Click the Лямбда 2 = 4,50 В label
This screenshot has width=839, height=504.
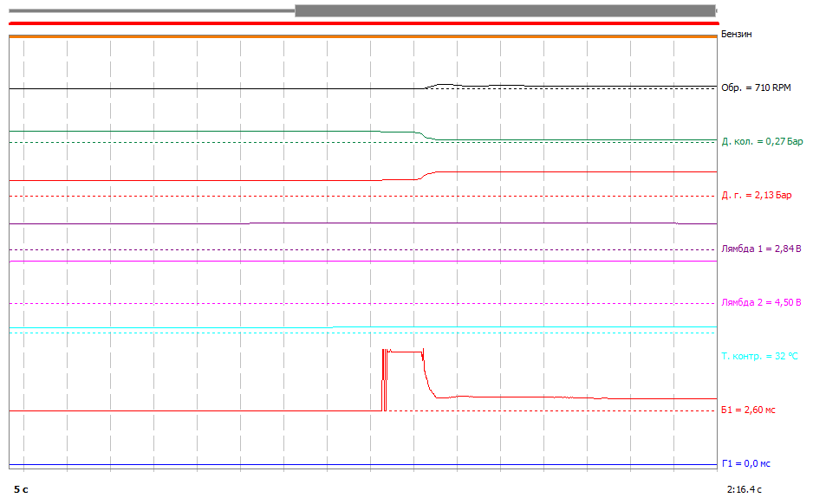[x=761, y=303]
